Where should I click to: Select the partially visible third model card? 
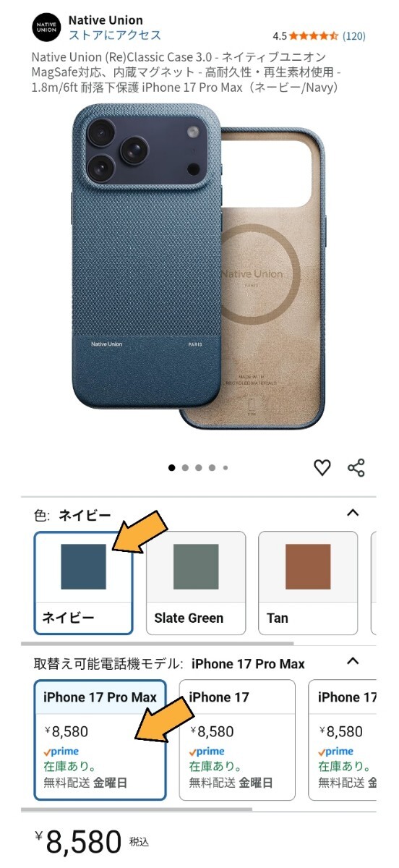coord(343,740)
